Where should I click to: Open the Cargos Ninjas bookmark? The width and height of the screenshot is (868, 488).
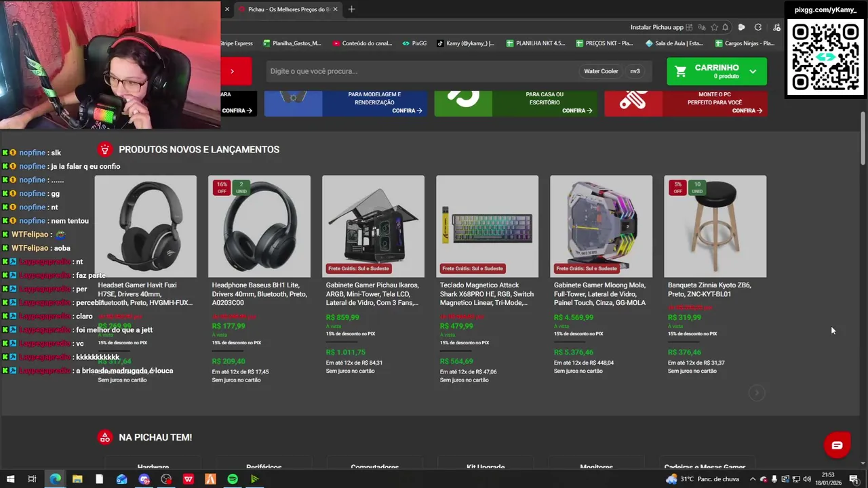pyautogui.click(x=744, y=43)
